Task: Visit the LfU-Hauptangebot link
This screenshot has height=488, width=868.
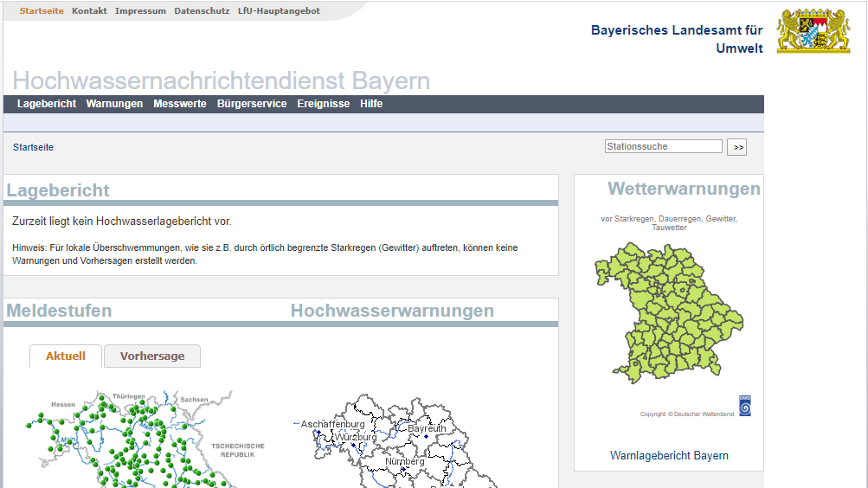Action: (x=279, y=11)
